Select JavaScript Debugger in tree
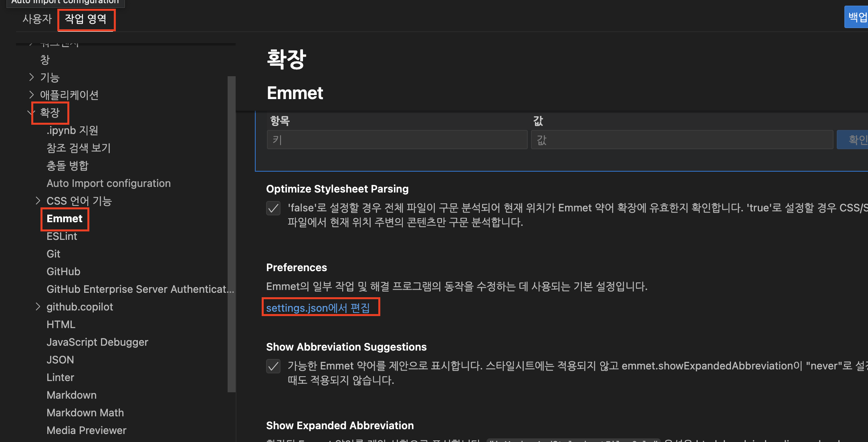The image size is (868, 442). click(97, 342)
